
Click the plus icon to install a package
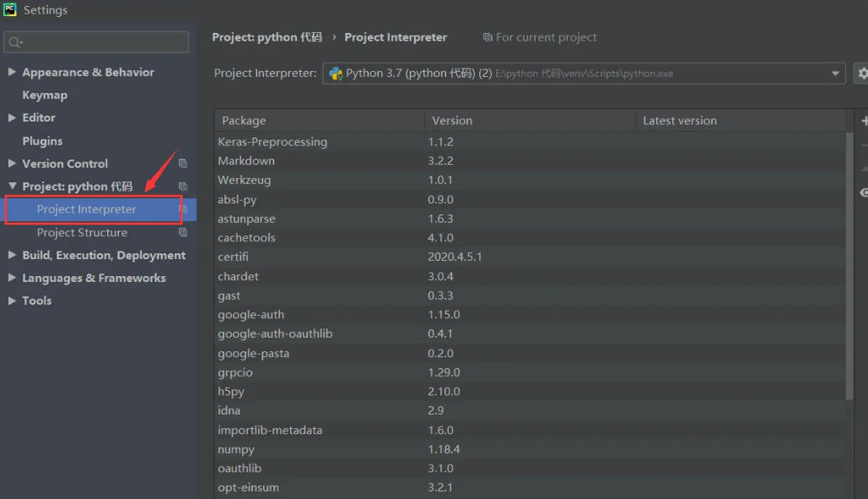click(864, 118)
